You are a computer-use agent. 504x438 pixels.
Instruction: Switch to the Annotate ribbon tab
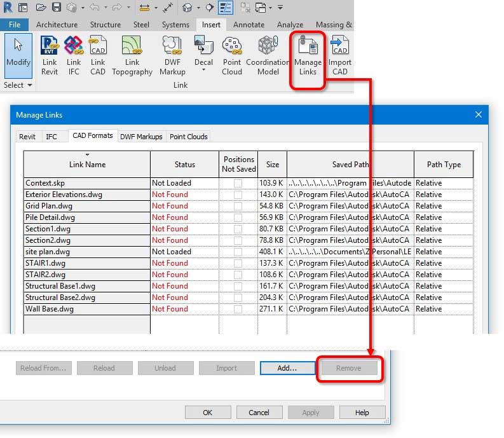pyautogui.click(x=249, y=25)
